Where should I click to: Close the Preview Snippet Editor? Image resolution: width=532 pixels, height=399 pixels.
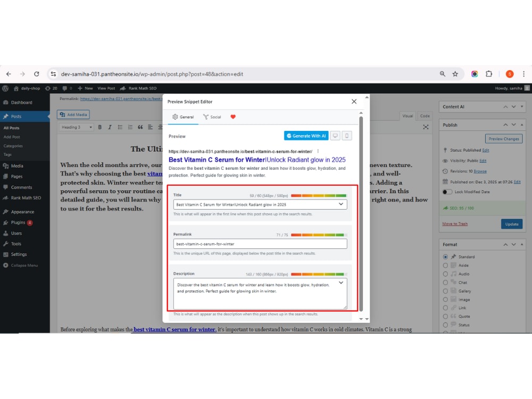pos(354,102)
